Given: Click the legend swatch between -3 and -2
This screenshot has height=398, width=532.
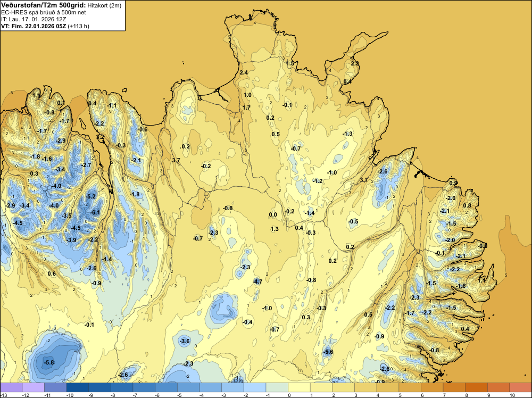Looking at the screenshot, I should [x=233, y=387].
